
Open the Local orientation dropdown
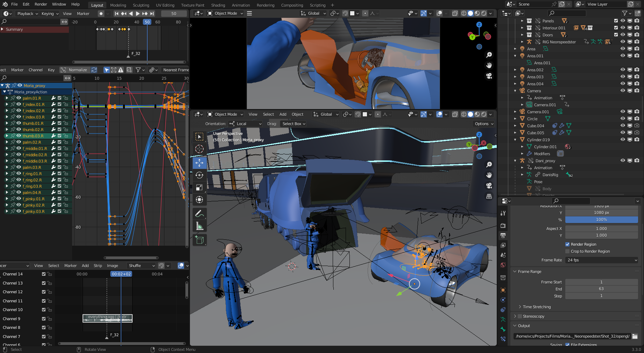245,124
